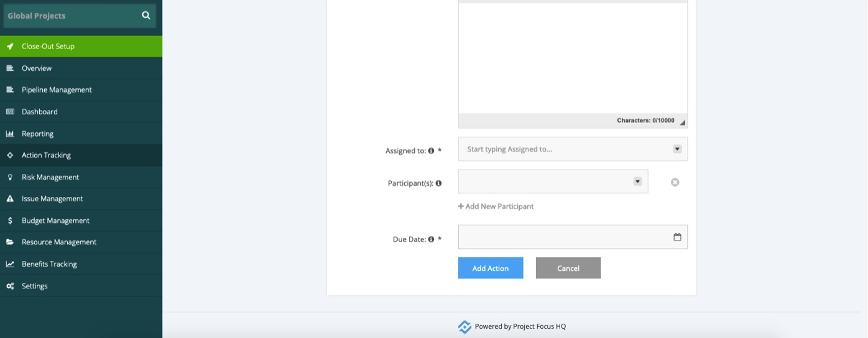Focus the Start typing Assigned to field
Viewport: 868px width, 338px height.
click(573, 149)
